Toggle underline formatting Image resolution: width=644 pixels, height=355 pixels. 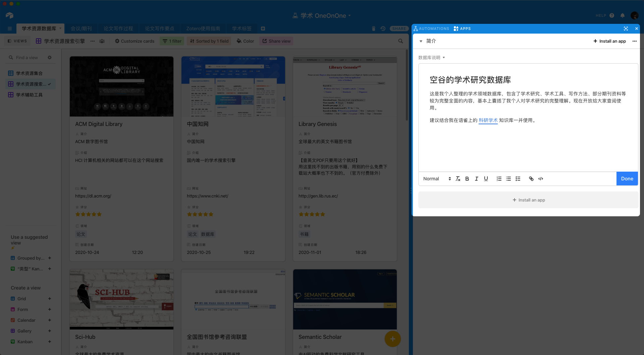tap(486, 179)
